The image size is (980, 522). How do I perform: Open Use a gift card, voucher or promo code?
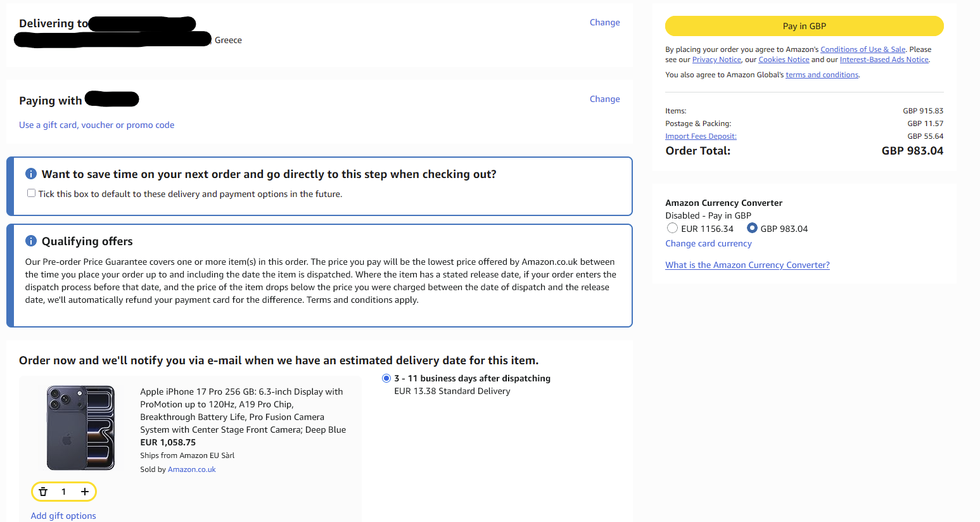pos(96,125)
